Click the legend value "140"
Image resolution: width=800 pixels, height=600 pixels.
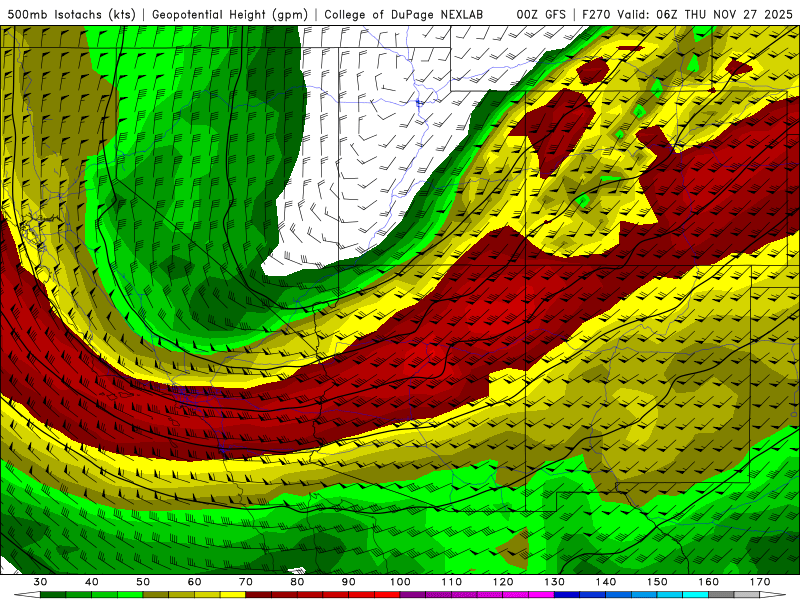(x=606, y=582)
